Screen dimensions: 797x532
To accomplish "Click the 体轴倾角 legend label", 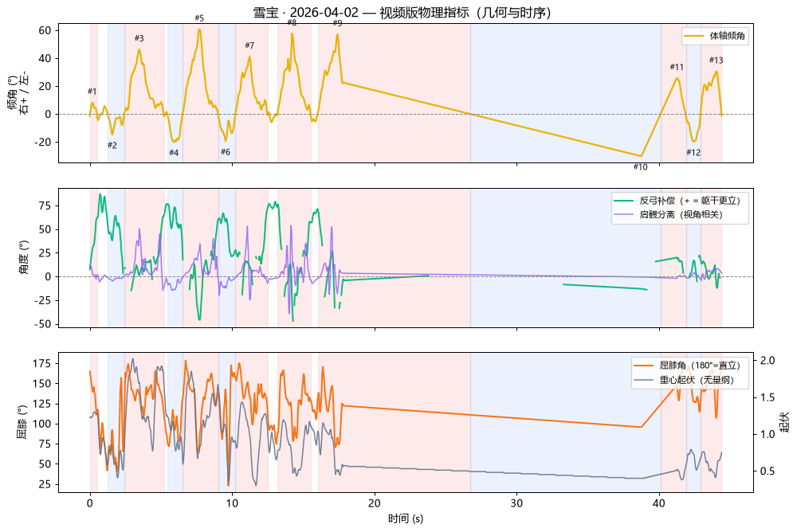I will click(728, 36).
